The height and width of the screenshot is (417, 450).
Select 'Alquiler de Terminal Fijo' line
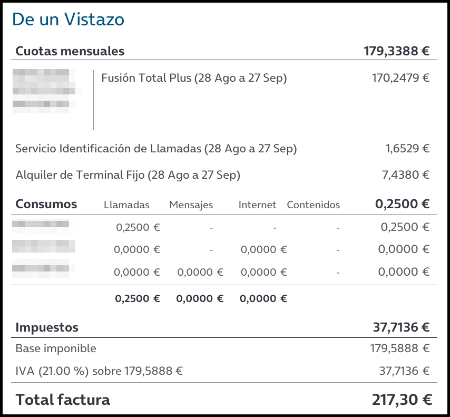(128, 175)
